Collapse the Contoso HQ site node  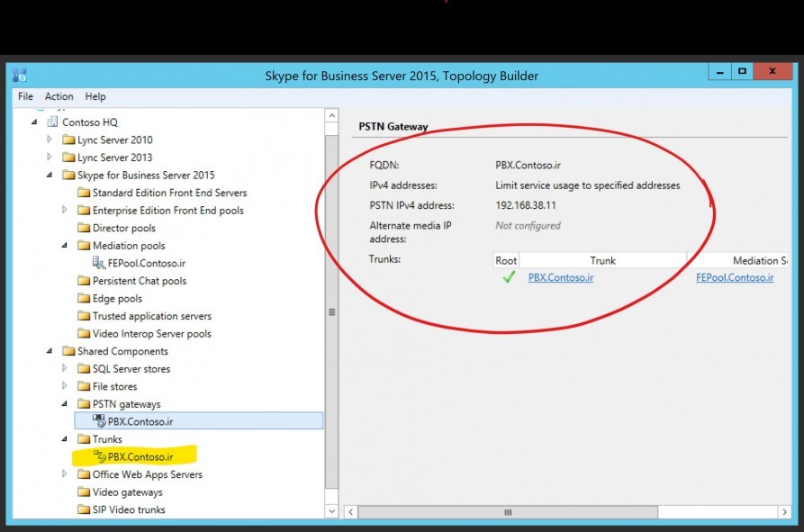(34, 122)
